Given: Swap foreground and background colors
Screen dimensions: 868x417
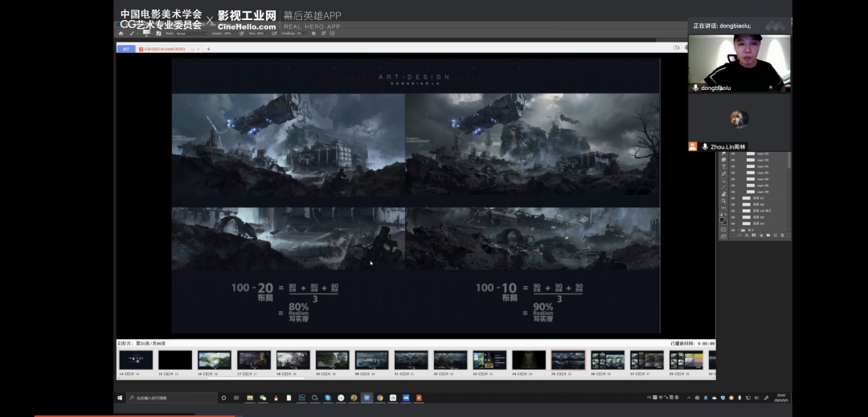Looking at the screenshot, I should pos(726,214).
